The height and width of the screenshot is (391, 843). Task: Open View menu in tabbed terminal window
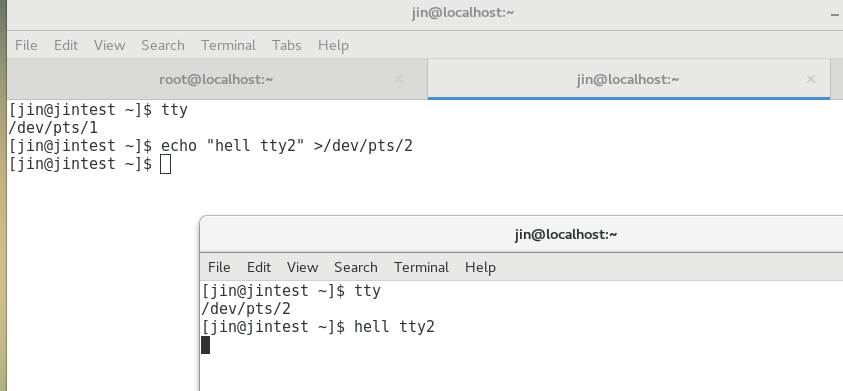(109, 45)
